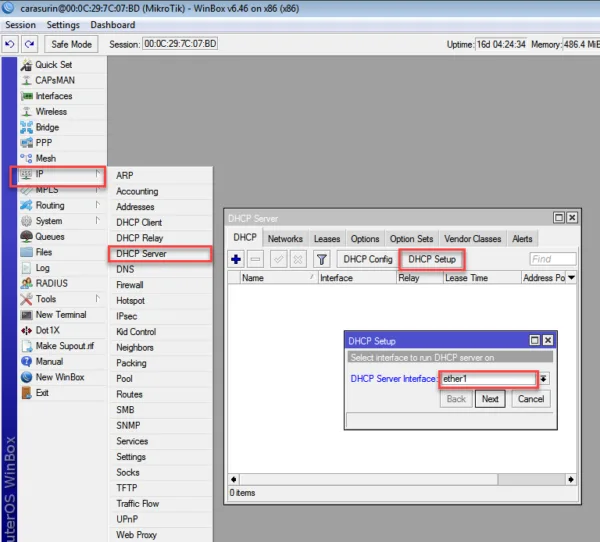600x542 pixels.
Task: Expand the Routing submenu in sidebar
Action: (50, 205)
